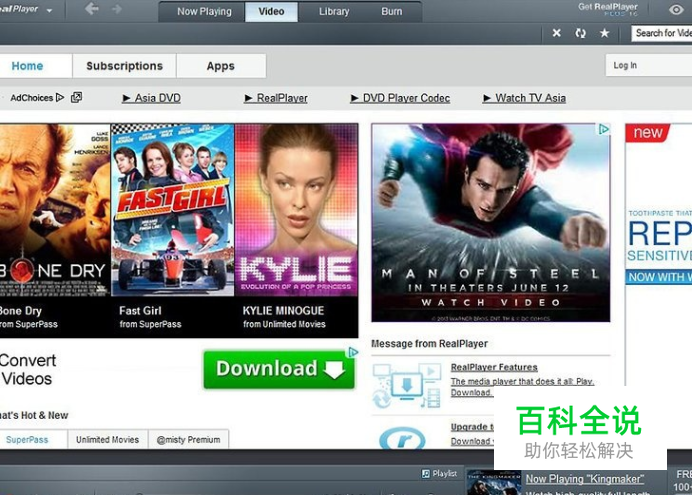
Task: Open the DVD Player Codec link
Action: [x=400, y=98]
